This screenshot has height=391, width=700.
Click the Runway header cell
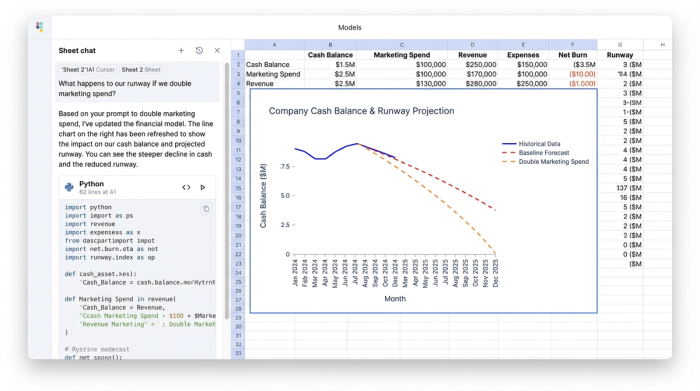coord(620,55)
